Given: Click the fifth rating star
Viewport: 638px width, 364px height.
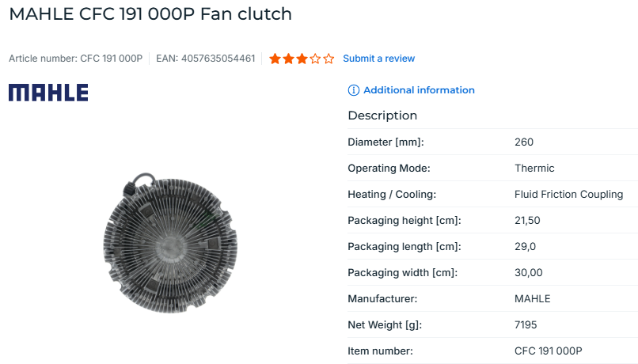Looking at the screenshot, I should pos(328,59).
